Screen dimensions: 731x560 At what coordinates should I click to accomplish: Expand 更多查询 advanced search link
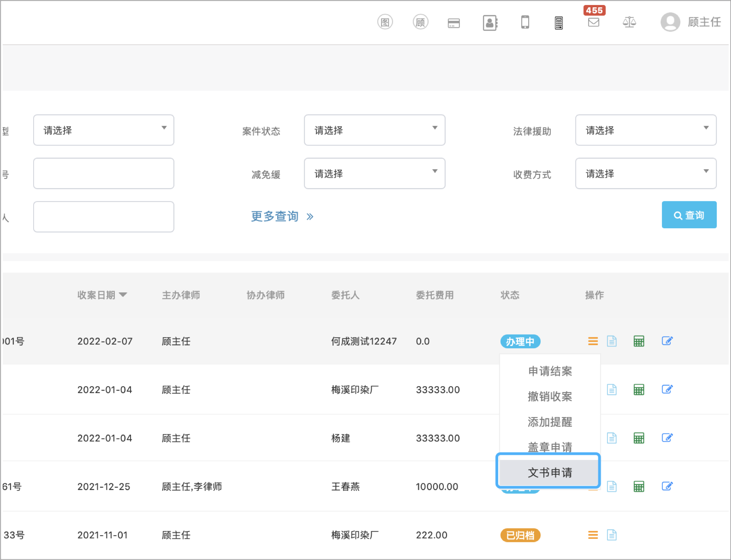(x=282, y=216)
